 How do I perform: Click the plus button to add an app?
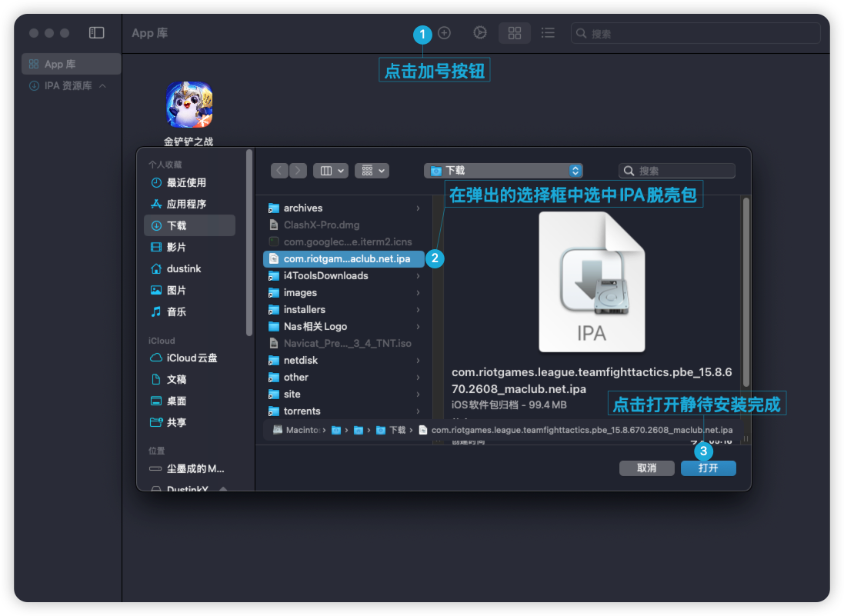(x=444, y=33)
